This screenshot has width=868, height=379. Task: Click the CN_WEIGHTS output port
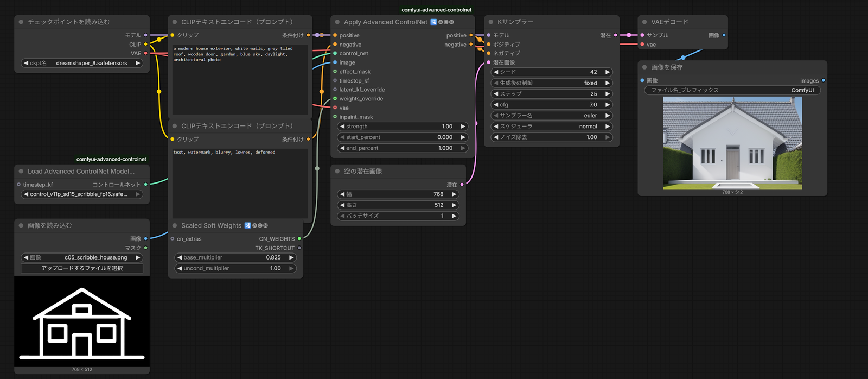point(299,239)
